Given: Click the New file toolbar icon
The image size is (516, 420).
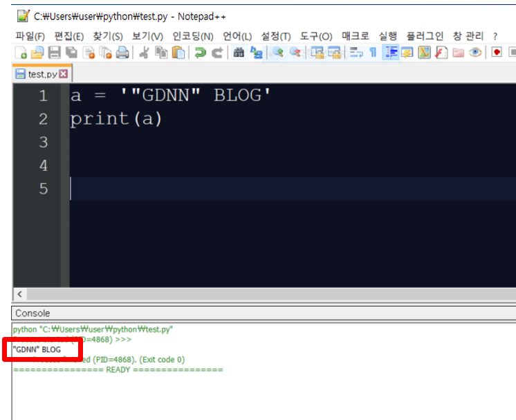Looking at the screenshot, I should 21,53.
